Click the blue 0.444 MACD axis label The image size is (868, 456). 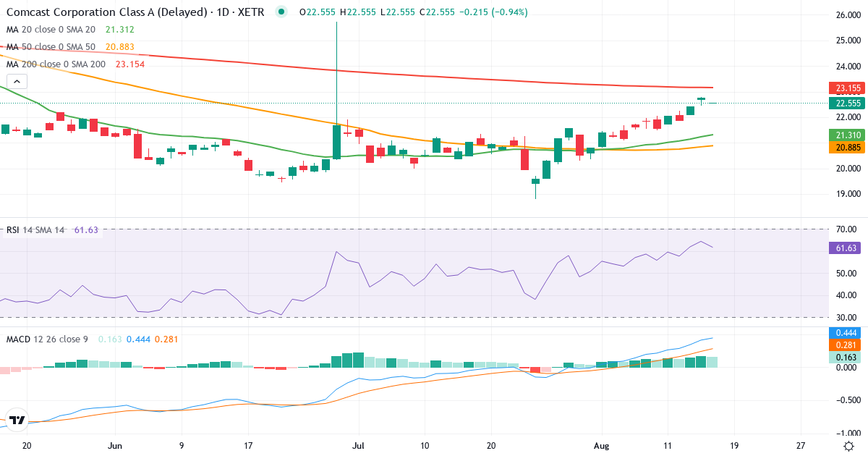click(845, 333)
